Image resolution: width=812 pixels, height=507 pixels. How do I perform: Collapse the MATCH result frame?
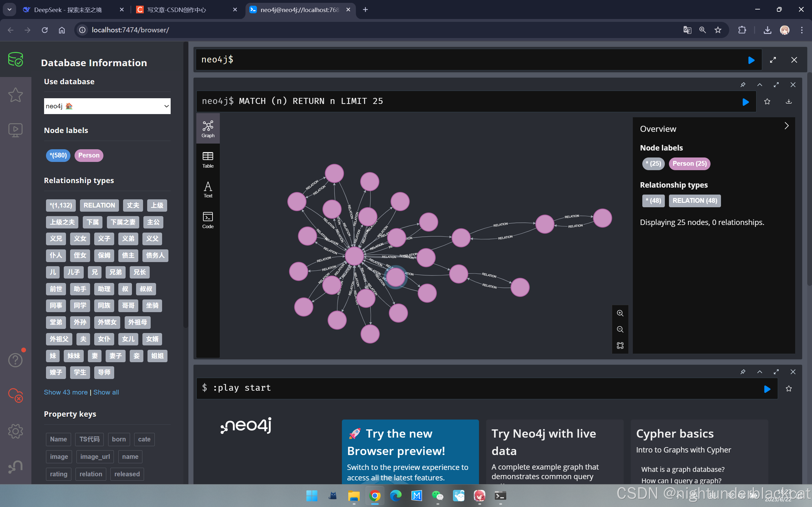[x=760, y=85]
